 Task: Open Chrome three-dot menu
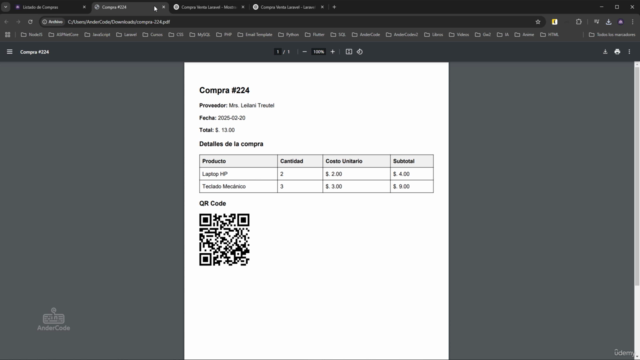[x=633, y=22]
